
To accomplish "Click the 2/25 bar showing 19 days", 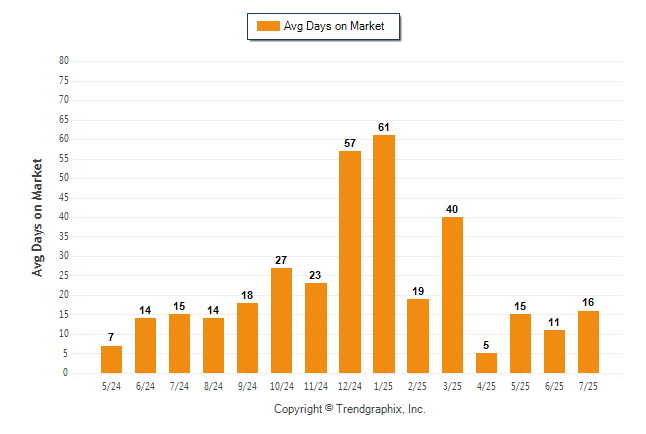I will [x=418, y=336].
